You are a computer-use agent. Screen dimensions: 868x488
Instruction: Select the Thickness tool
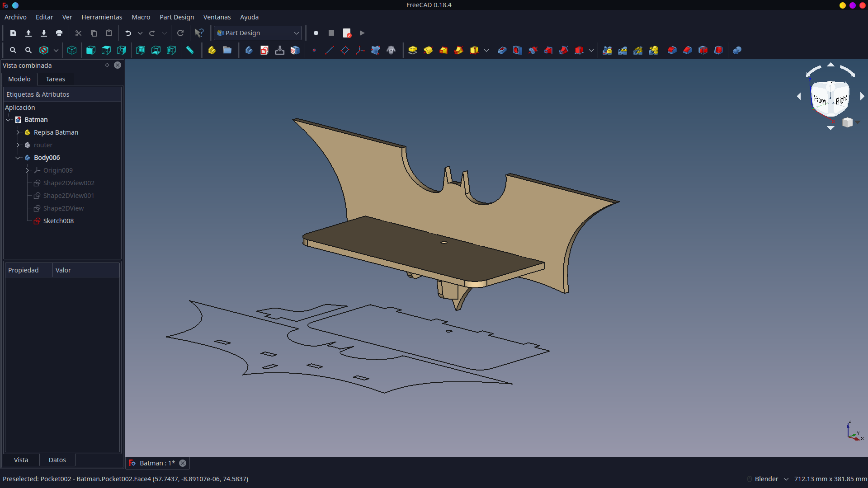(718, 50)
